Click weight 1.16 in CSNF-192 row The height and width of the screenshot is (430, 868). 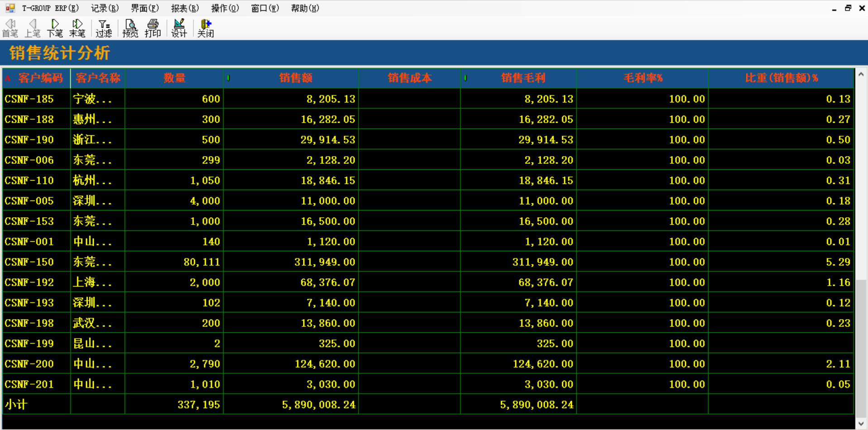[x=838, y=282]
